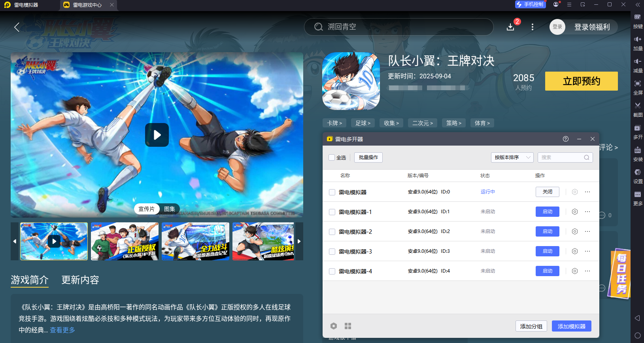Switch to the 雷电模拟器 window tab

tap(26, 5)
